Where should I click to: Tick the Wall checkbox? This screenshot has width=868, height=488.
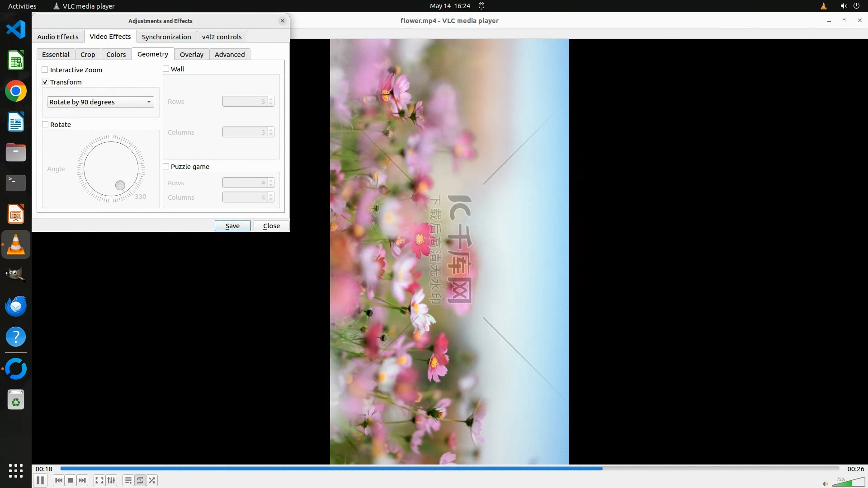coord(166,69)
